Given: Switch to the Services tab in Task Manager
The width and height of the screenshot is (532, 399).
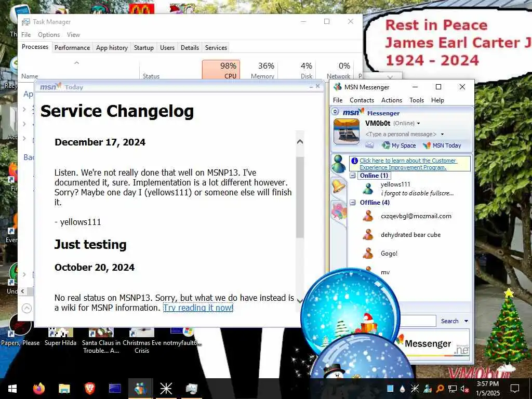Looking at the screenshot, I should (x=216, y=47).
